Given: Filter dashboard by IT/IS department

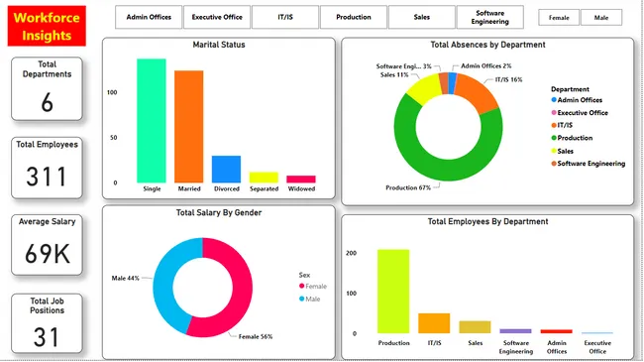Looking at the screenshot, I should pos(285,17).
